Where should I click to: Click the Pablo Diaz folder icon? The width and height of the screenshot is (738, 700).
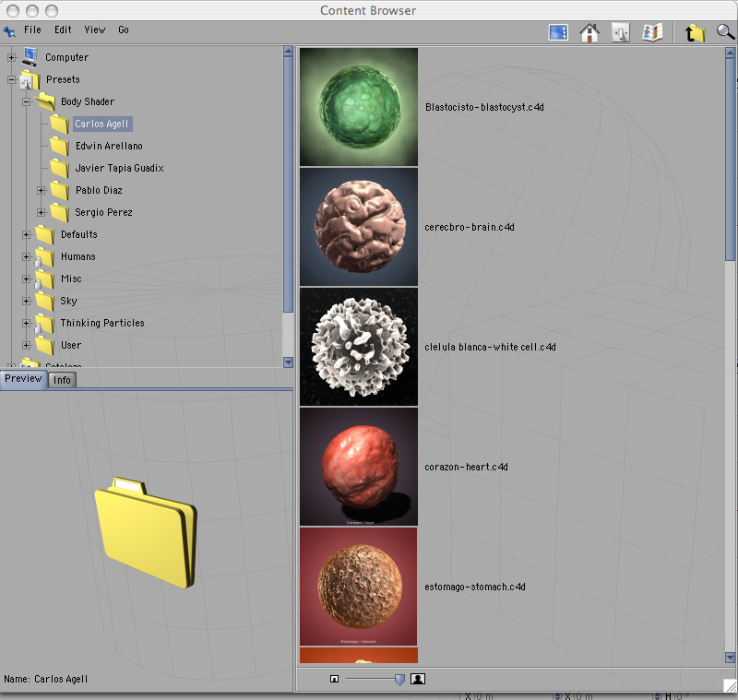tap(60, 191)
